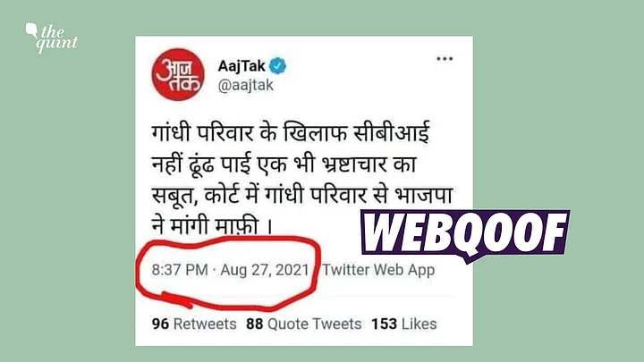This screenshot has width=644, height=362.
Task: View the 153 Likes list
Action: (403, 324)
